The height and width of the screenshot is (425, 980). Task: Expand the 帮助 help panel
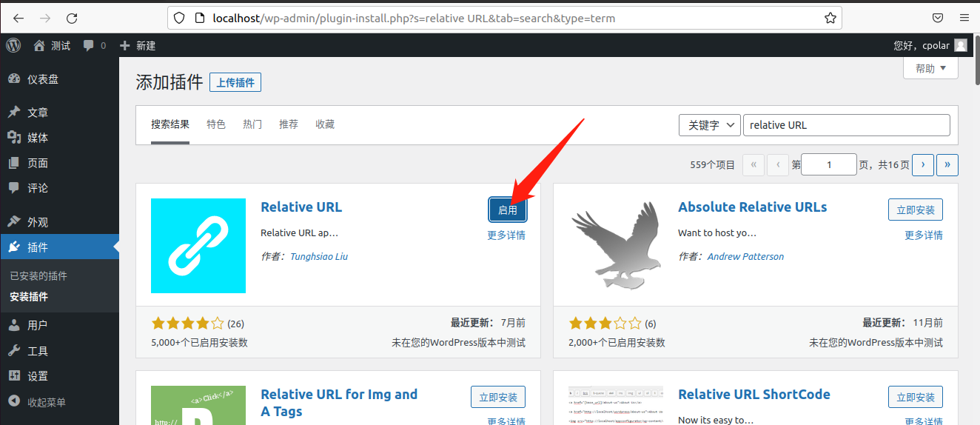(x=930, y=68)
